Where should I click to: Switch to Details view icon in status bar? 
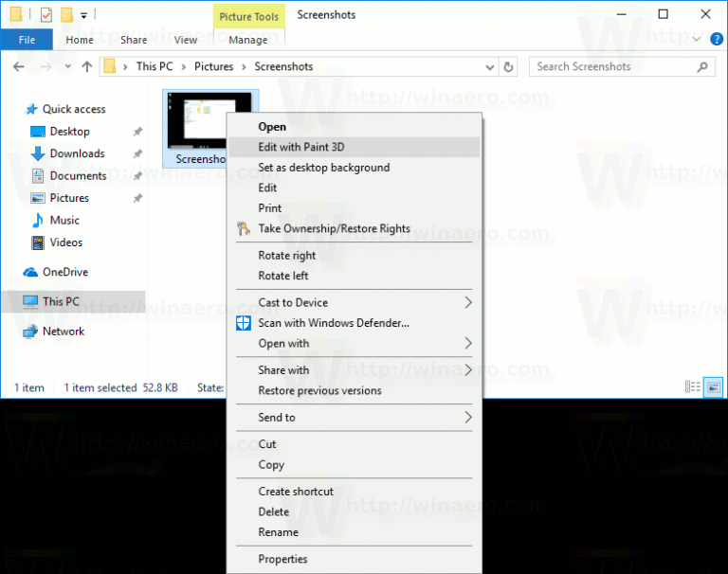pyautogui.click(x=693, y=387)
